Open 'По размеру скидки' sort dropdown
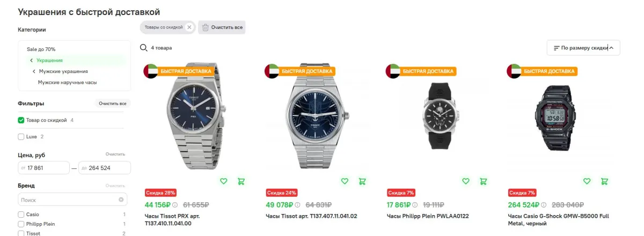Viewport: 644px width, 236px height. pyautogui.click(x=583, y=48)
